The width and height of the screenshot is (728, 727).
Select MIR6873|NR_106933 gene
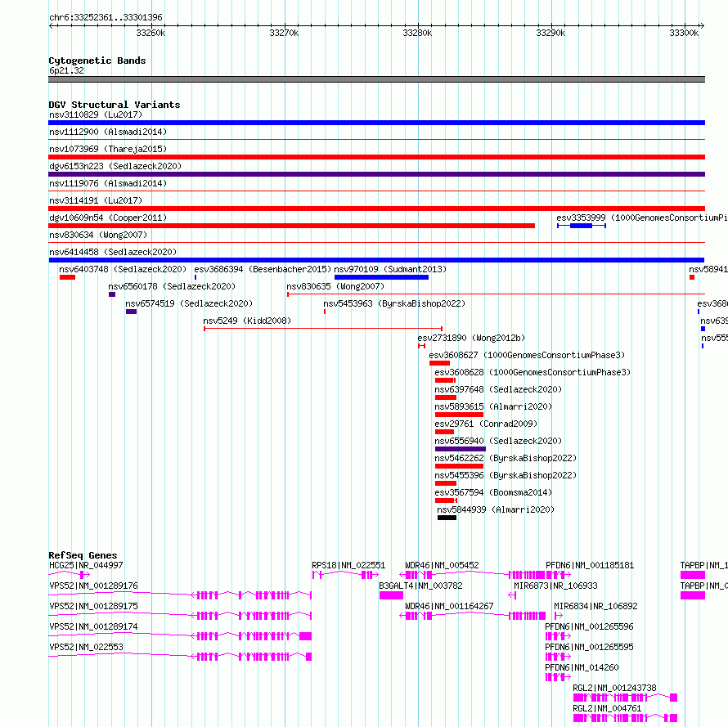coord(512,595)
